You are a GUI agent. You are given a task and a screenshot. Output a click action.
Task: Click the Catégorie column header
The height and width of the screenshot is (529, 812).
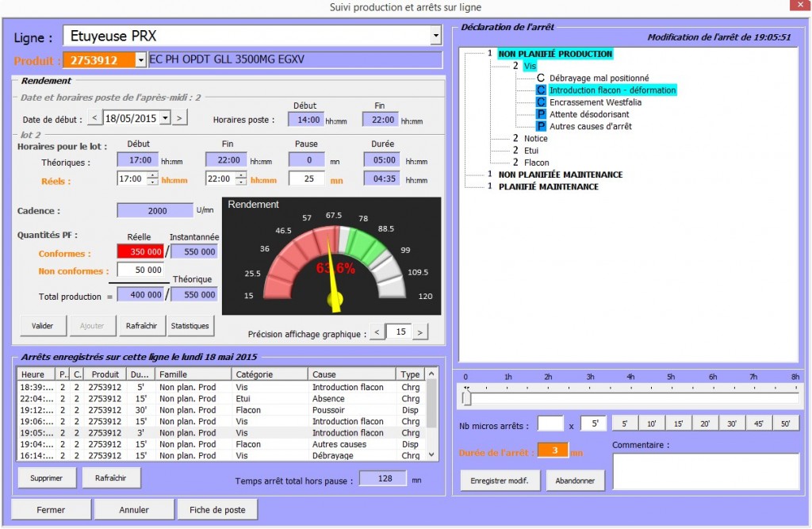[x=270, y=374]
